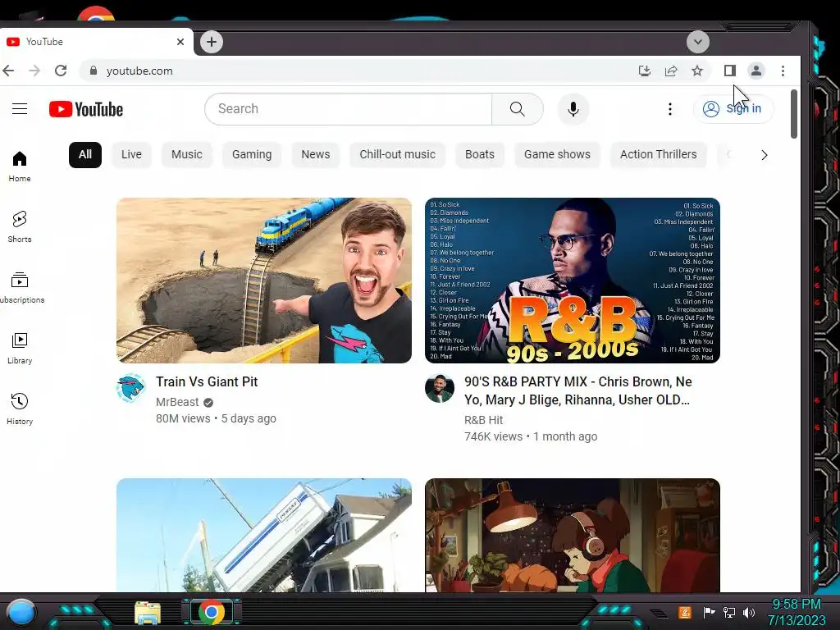
Task: Reload the page
Action: pyautogui.click(x=61, y=71)
